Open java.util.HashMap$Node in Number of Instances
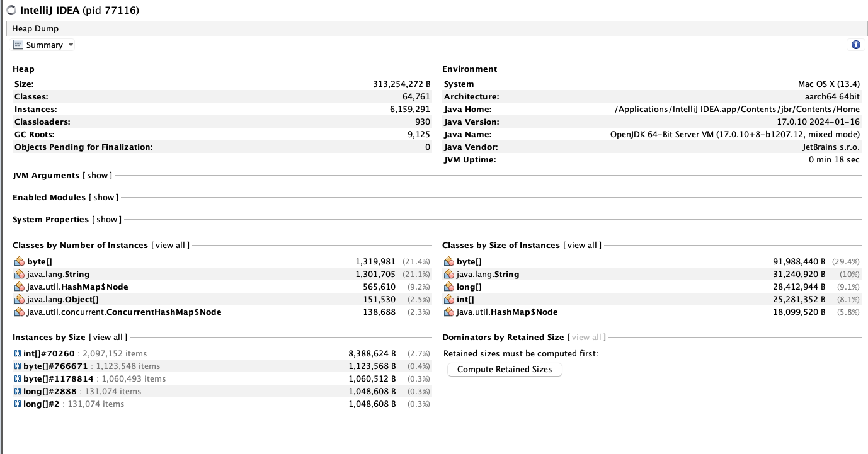 click(x=77, y=287)
